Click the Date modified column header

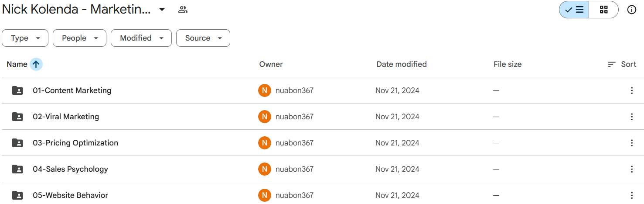coord(402,64)
